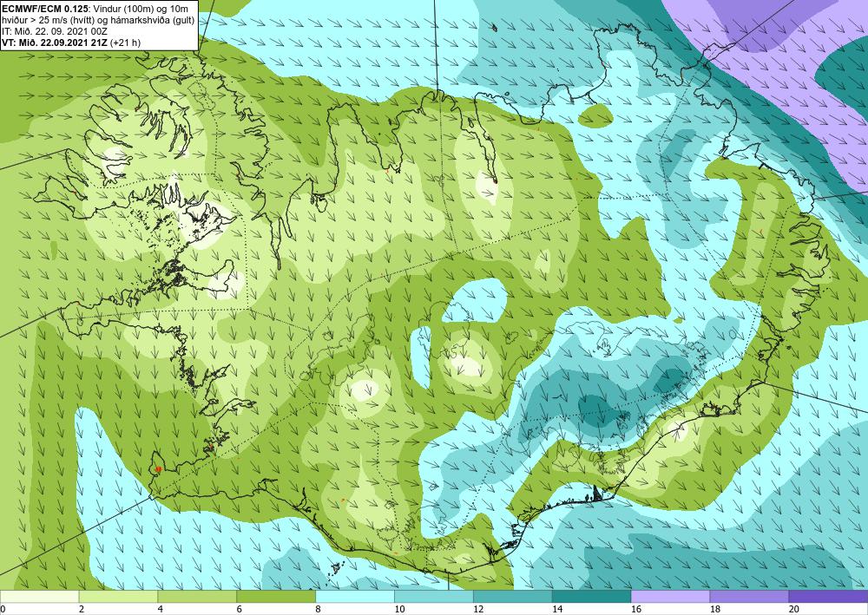This screenshot has width=868, height=615.
Task: Click the dark green 6–8 m/s legend swatch
Action: tap(276, 596)
